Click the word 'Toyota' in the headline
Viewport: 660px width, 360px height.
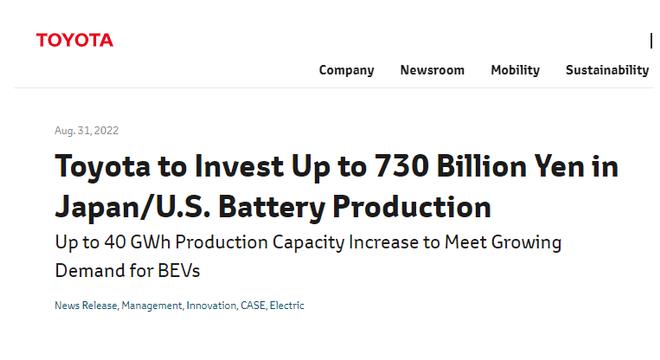coord(102,167)
